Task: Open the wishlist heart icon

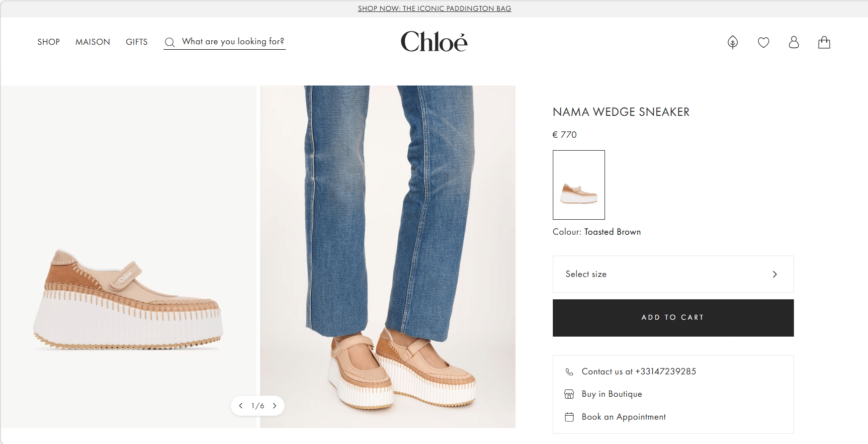Action: coord(764,43)
